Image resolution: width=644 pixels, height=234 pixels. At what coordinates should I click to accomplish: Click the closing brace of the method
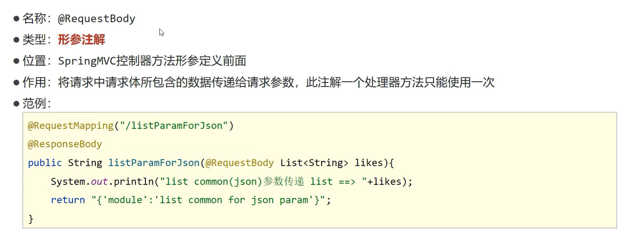31,219
